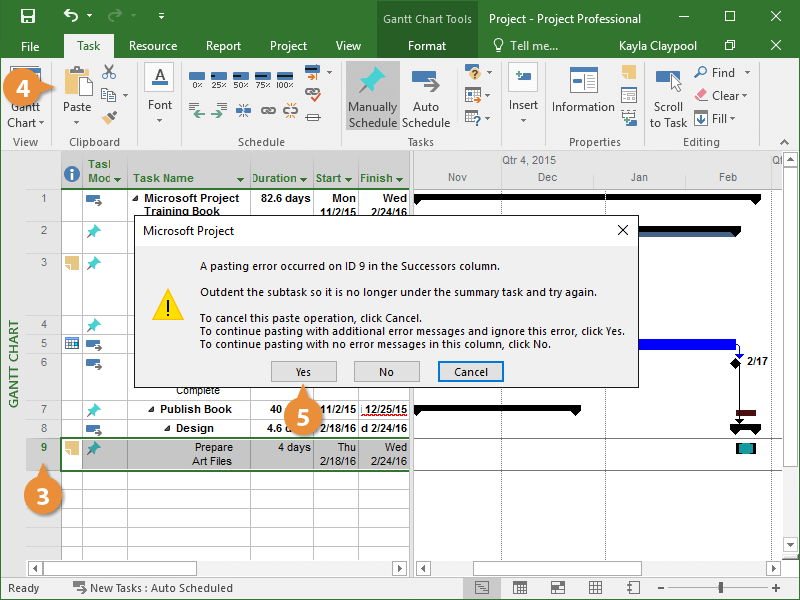
Task: Click Scroll to Task
Action: click(x=668, y=97)
